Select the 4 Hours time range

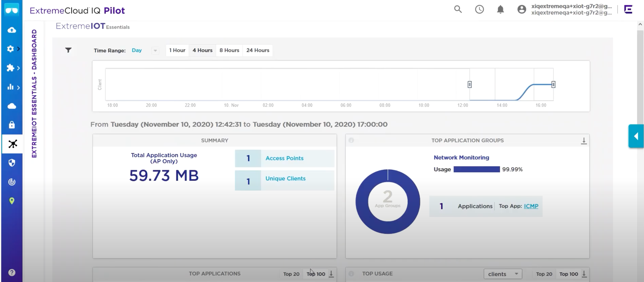(202, 50)
